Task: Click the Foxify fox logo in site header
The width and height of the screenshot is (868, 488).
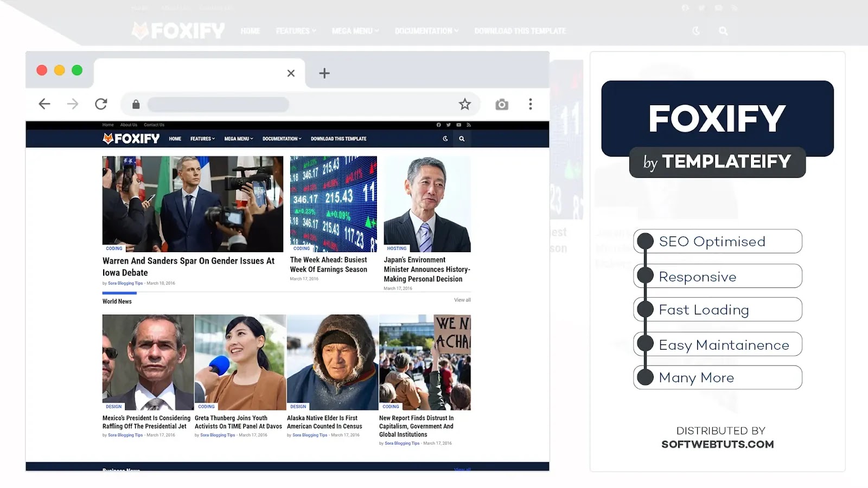Action: [131, 139]
